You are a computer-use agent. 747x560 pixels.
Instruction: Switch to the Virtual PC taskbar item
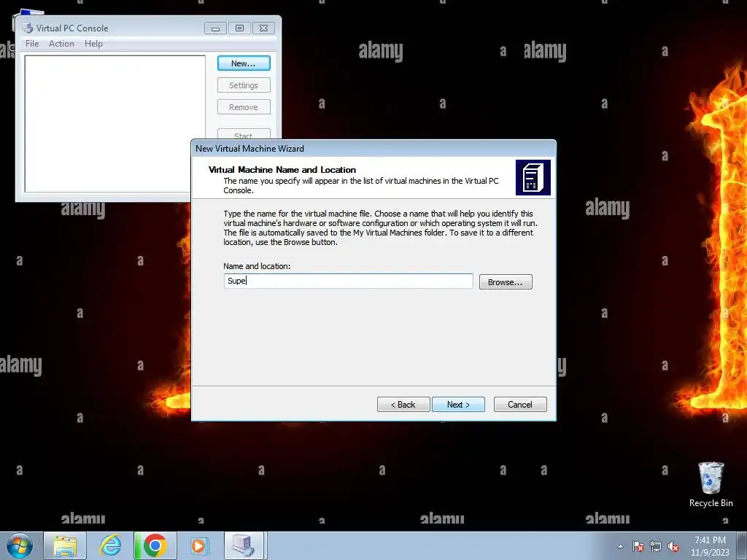click(x=244, y=545)
